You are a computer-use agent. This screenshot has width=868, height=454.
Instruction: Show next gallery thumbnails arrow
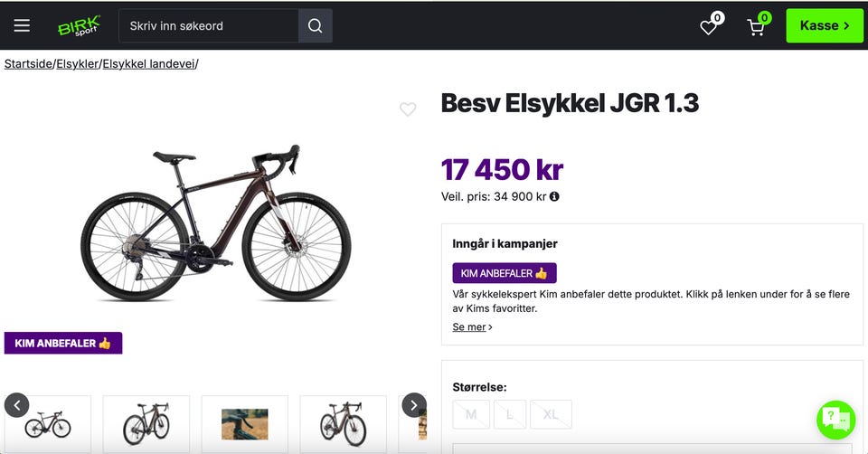click(x=414, y=405)
